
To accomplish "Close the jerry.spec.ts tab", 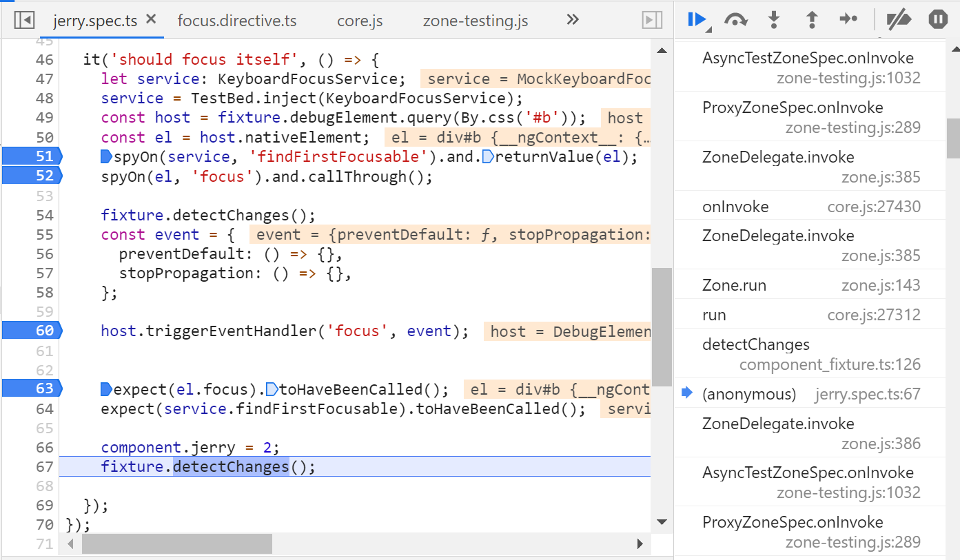I will point(152,19).
